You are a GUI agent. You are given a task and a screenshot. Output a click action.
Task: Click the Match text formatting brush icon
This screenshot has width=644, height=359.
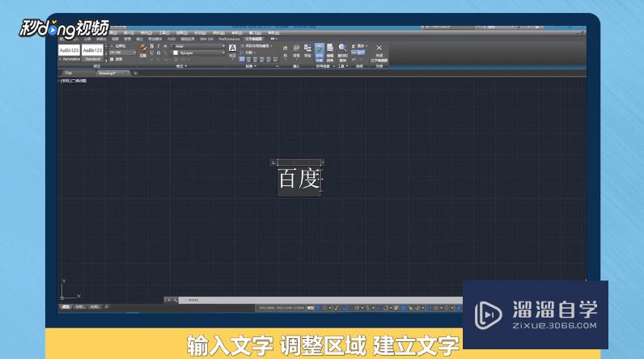tap(143, 48)
